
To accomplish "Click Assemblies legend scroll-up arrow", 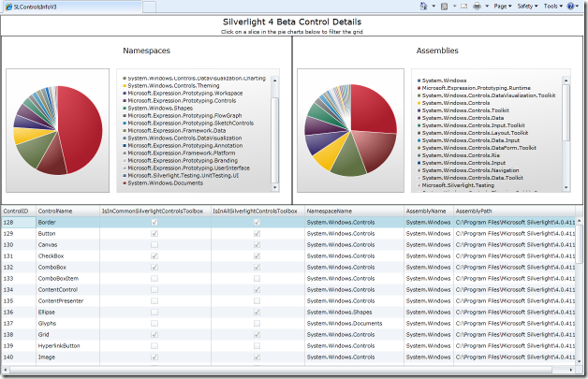I will [566, 80].
